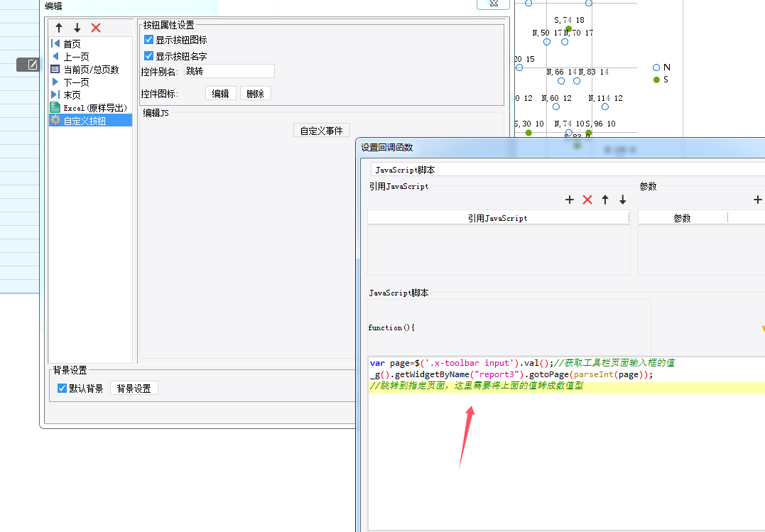Close the 编辑 dialog
The image size is (765, 532).
[x=493, y=4]
